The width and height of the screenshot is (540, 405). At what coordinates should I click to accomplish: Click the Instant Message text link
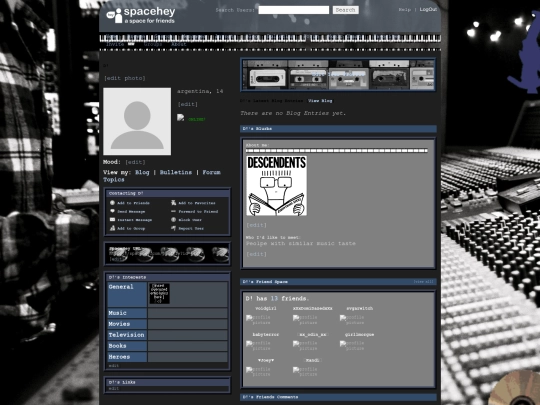coord(135,220)
